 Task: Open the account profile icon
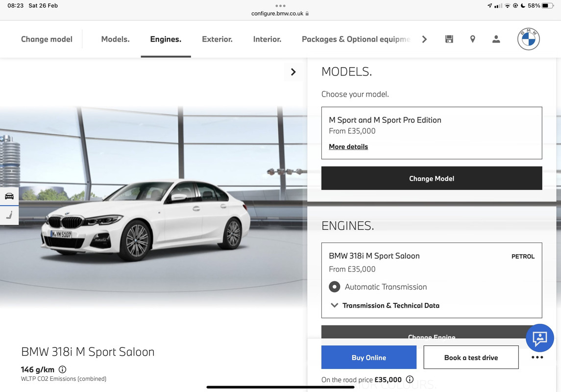coord(496,39)
